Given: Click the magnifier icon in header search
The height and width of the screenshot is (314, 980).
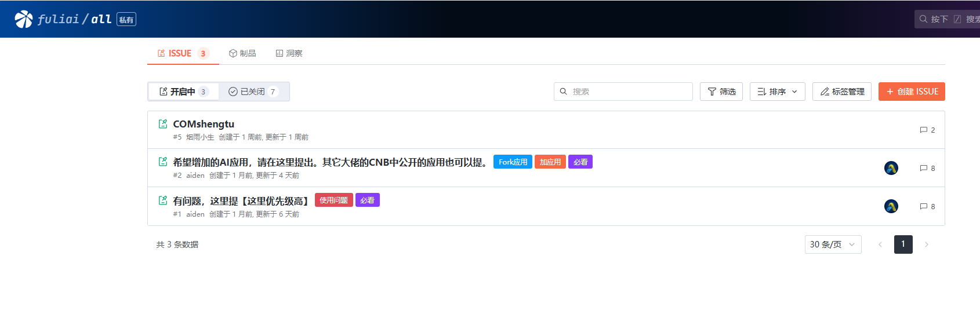Looking at the screenshot, I should (923, 19).
